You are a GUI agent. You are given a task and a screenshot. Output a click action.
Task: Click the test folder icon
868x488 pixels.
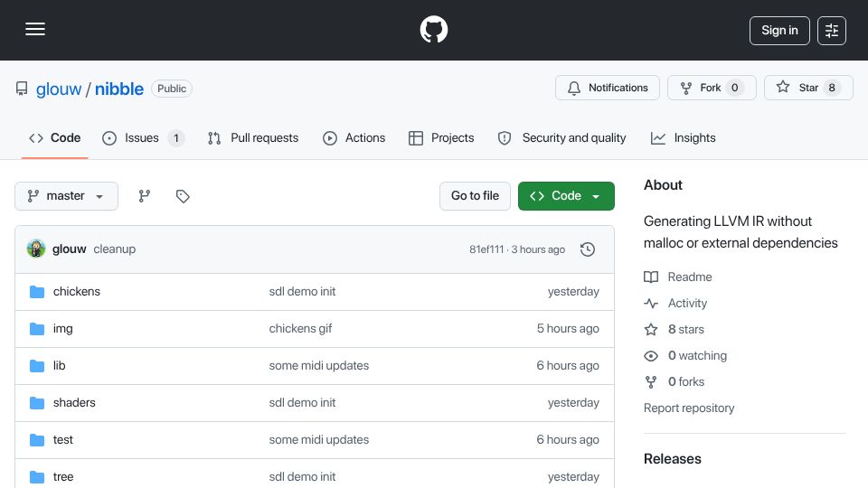[37, 440]
